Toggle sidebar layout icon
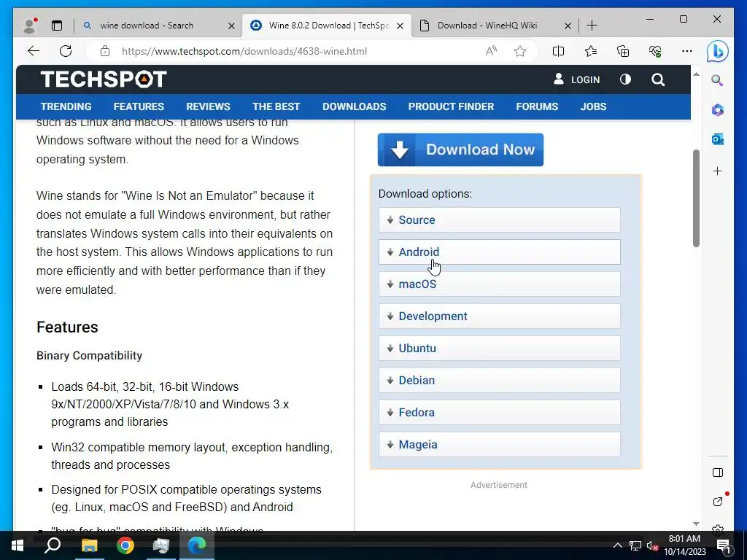This screenshot has width=747, height=560. click(718, 472)
